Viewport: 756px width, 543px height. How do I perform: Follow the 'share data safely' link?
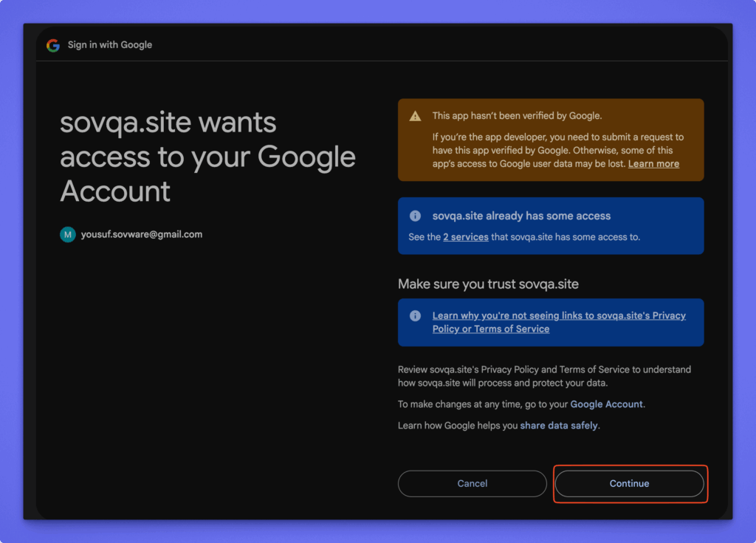point(559,426)
